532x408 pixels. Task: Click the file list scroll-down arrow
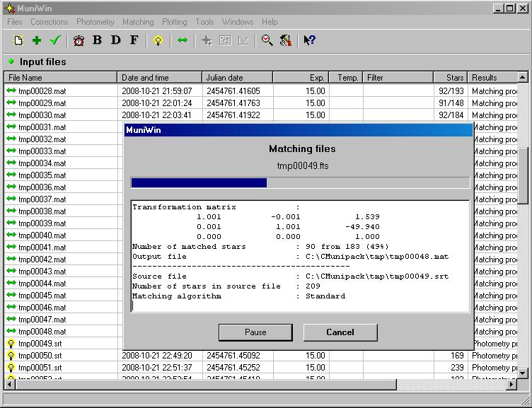523,372
